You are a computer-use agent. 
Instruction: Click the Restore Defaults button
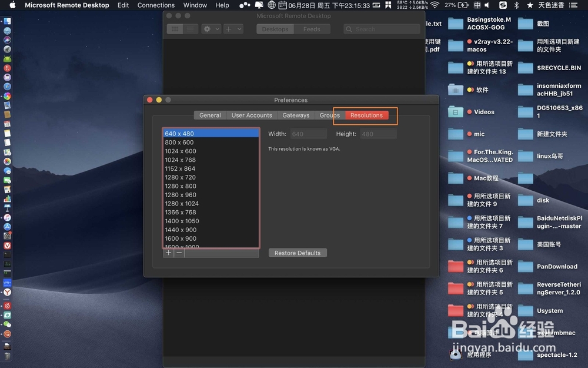click(x=297, y=253)
